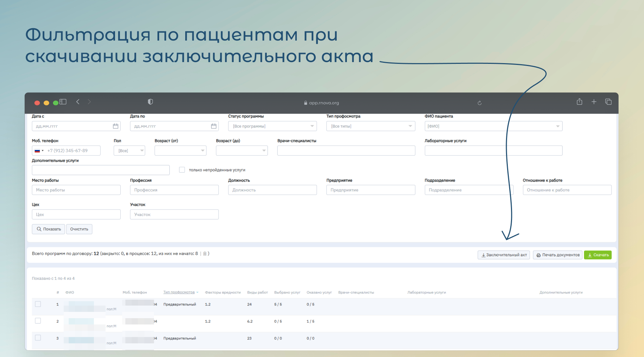Tick the checkbox for row 2
This screenshot has width=644, height=357.
(x=38, y=321)
